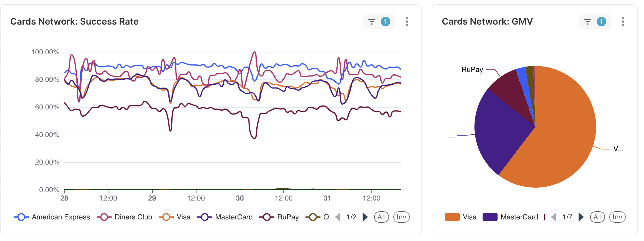
Task: Toggle Diners Club series in legend
Action: coord(125,217)
